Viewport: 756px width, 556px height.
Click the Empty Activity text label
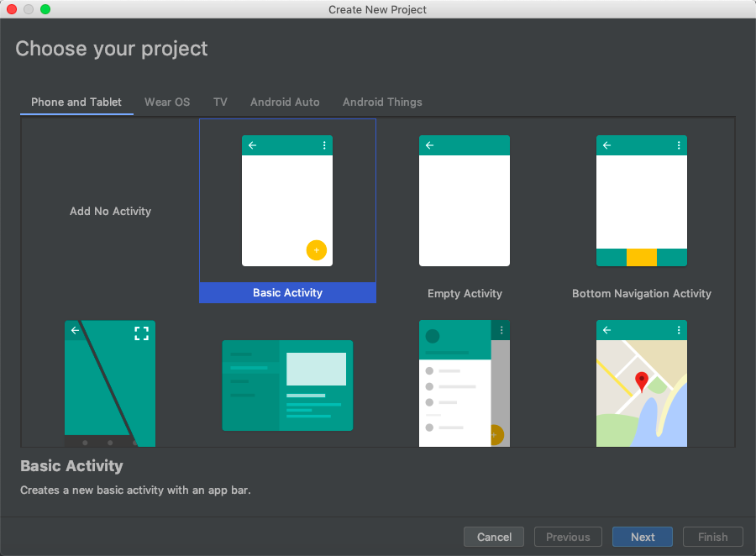click(465, 294)
